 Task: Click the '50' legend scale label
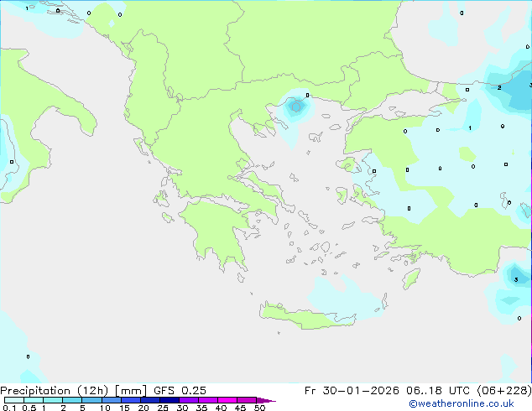pyautogui.click(x=259, y=408)
